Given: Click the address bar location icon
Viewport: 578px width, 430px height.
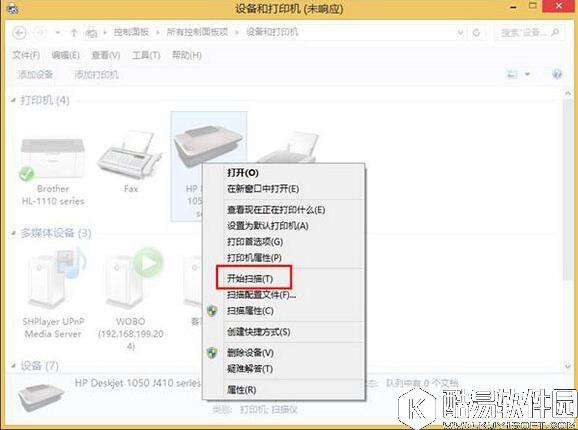Looking at the screenshot, I should click(91, 33).
